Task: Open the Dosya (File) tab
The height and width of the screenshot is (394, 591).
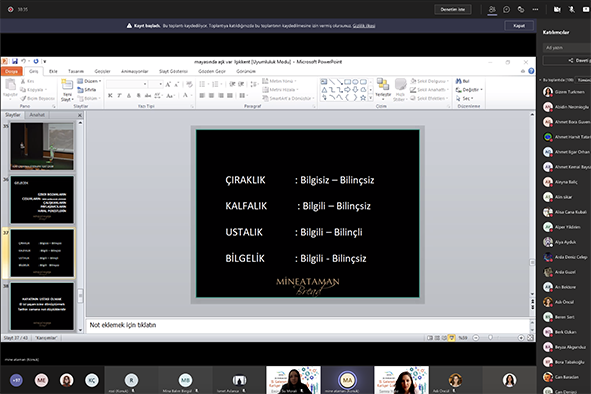Action: [x=12, y=71]
